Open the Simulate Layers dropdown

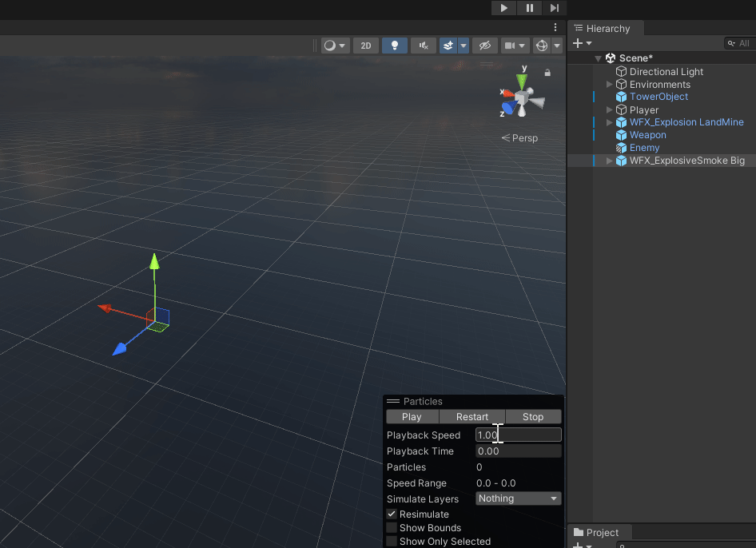pyautogui.click(x=519, y=498)
